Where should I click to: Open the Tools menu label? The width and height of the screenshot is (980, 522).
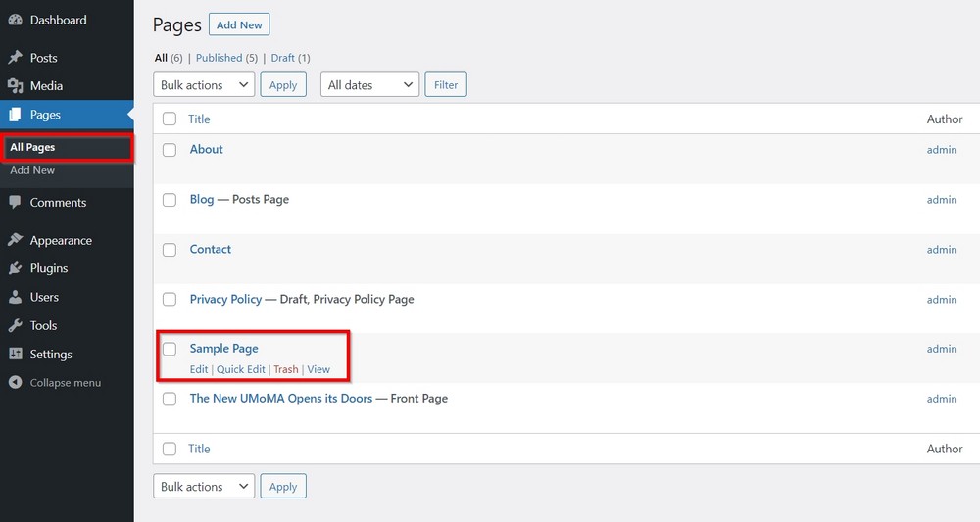[x=43, y=325]
